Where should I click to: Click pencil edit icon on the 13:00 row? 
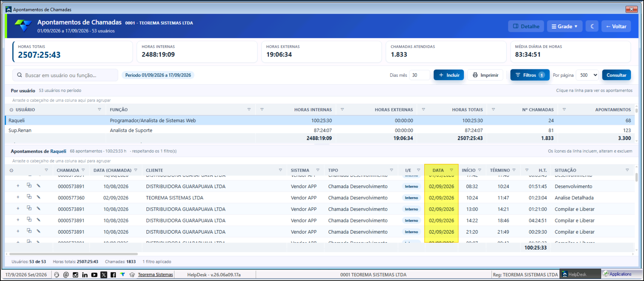pos(38,208)
